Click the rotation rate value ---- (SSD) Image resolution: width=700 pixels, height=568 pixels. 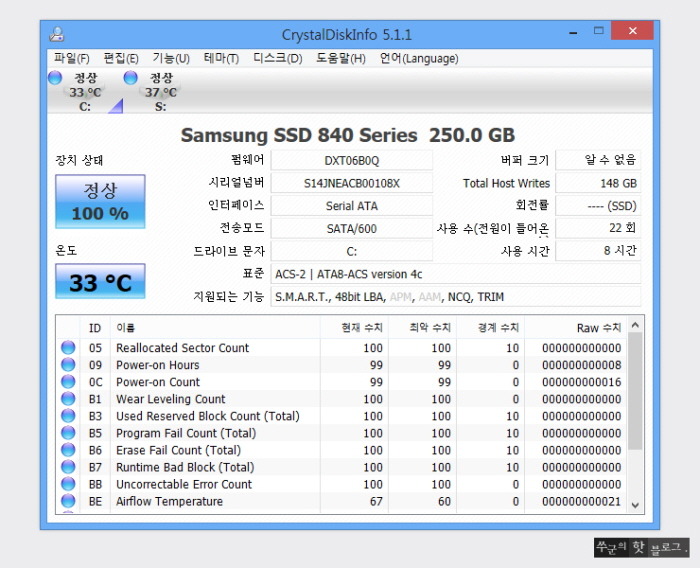(x=598, y=206)
